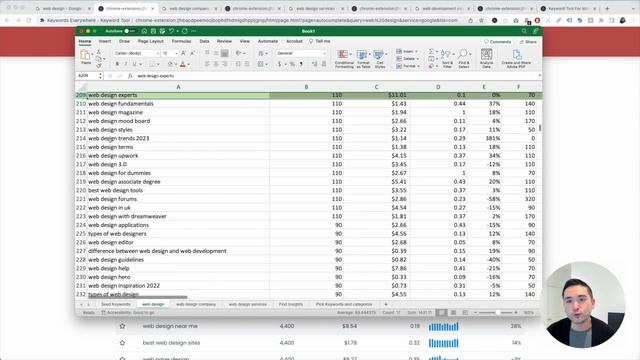Apply bold formatting
Screen dimensions: 640x360
(117, 64)
